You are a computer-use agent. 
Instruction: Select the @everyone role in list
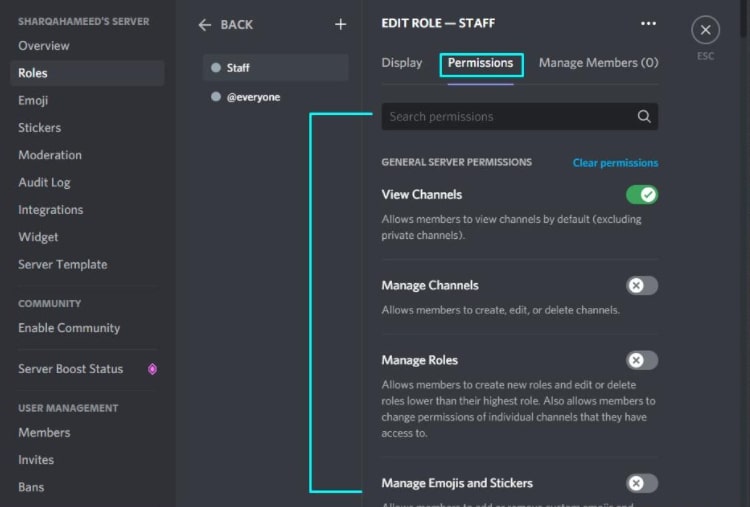(276, 97)
